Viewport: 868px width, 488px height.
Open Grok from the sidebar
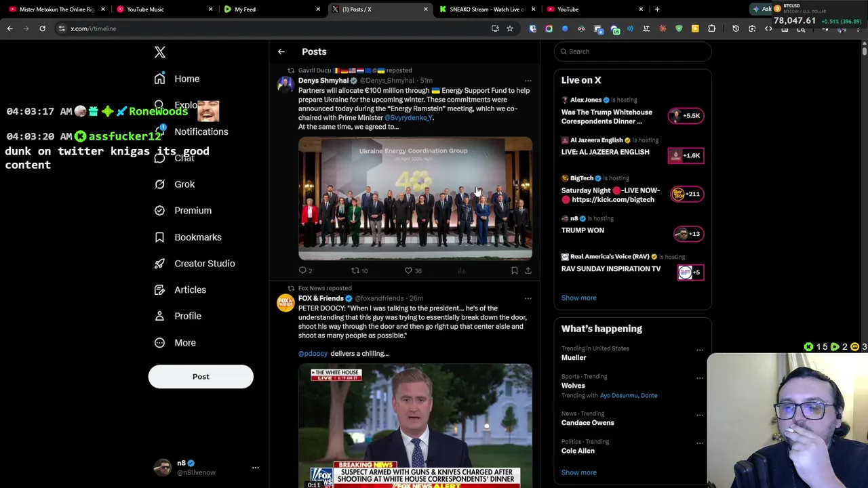point(184,184)
